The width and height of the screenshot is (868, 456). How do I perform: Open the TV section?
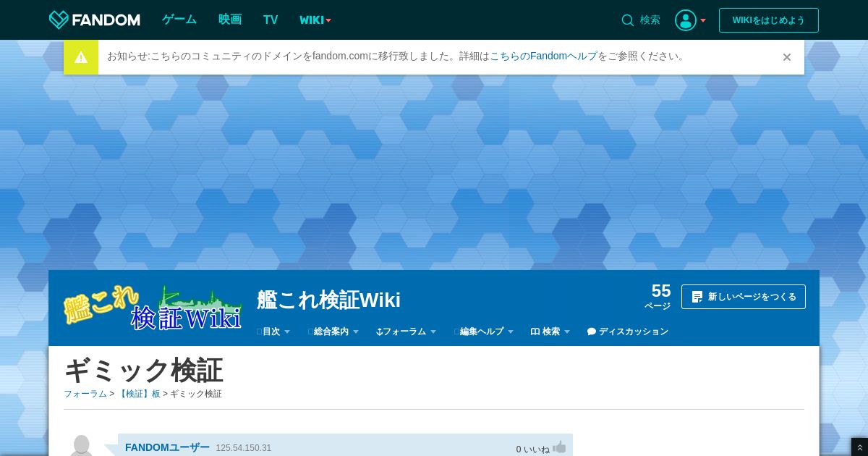271,20
